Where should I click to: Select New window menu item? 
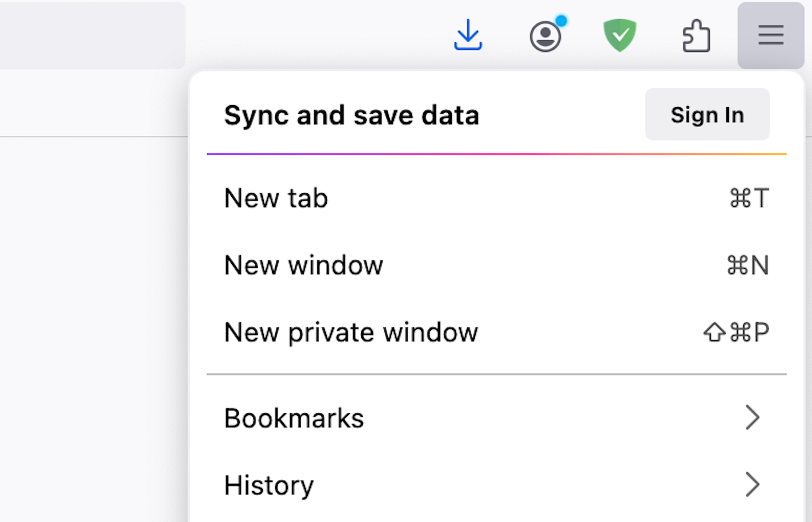click(304, 265)
